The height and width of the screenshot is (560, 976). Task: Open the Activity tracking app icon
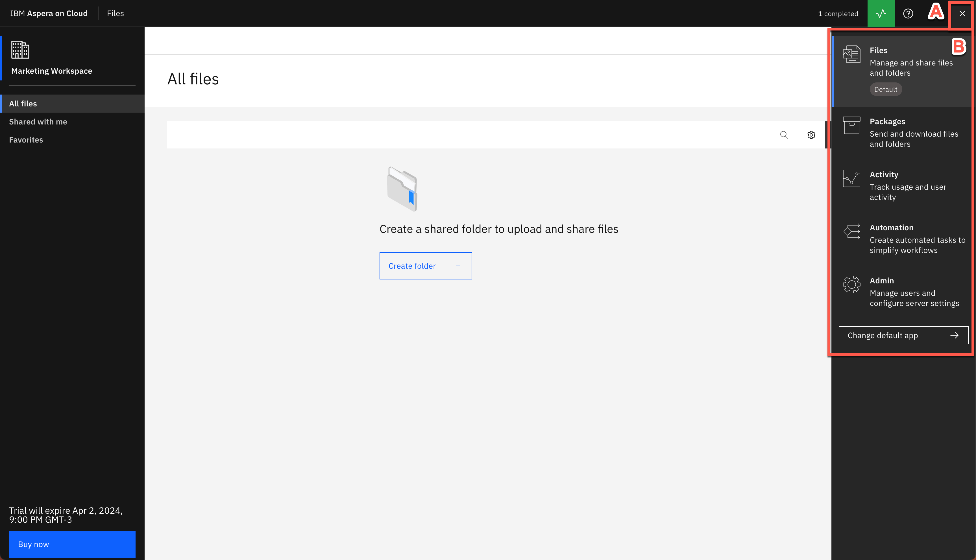(851, 178)
